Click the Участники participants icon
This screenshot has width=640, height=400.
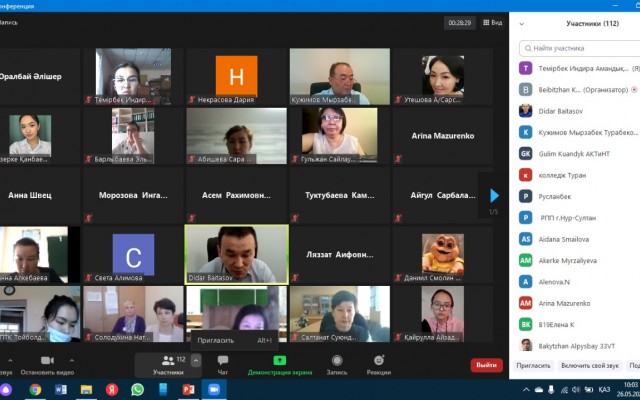[167, 363]
